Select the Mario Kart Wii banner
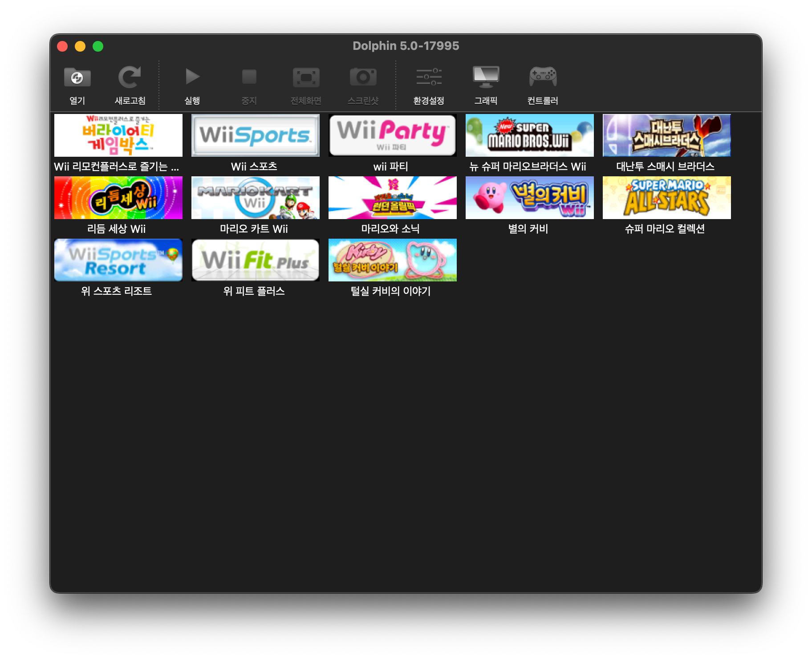Viewport: 812px width, 659px height. tap(256, 198)
